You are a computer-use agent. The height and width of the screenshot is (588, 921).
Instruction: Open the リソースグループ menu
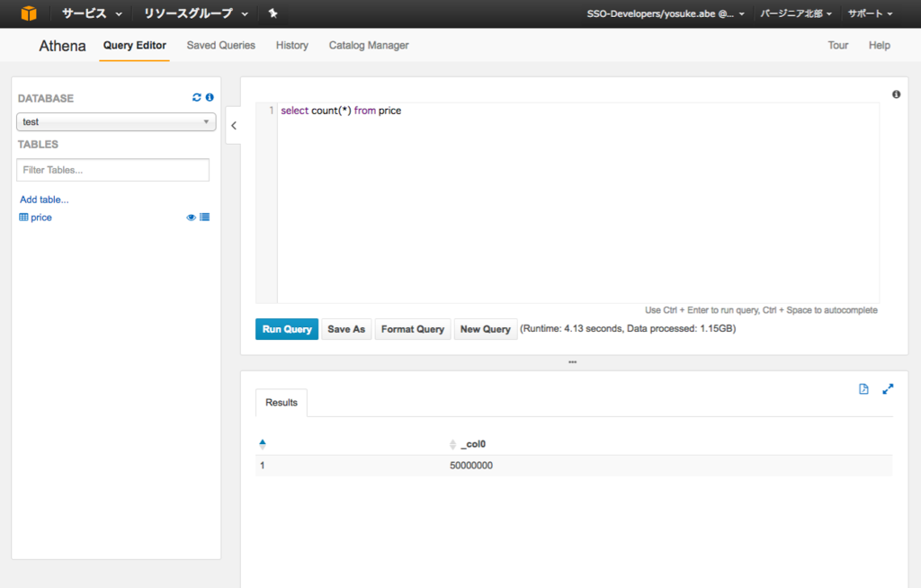click(195, 13)
